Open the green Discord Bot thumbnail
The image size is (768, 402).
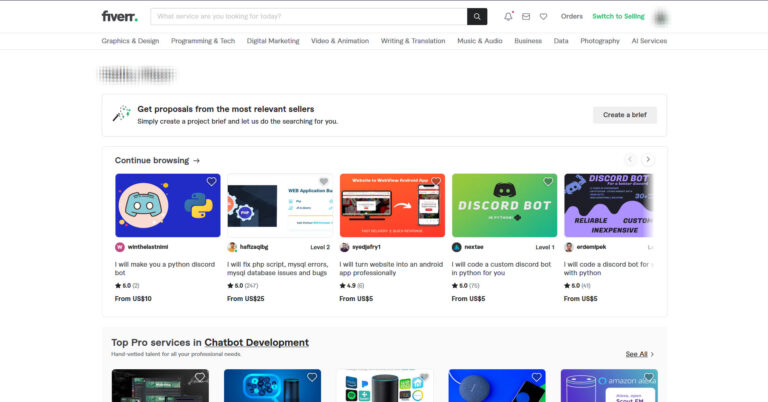pyautogui.click(x=504, y=205)
